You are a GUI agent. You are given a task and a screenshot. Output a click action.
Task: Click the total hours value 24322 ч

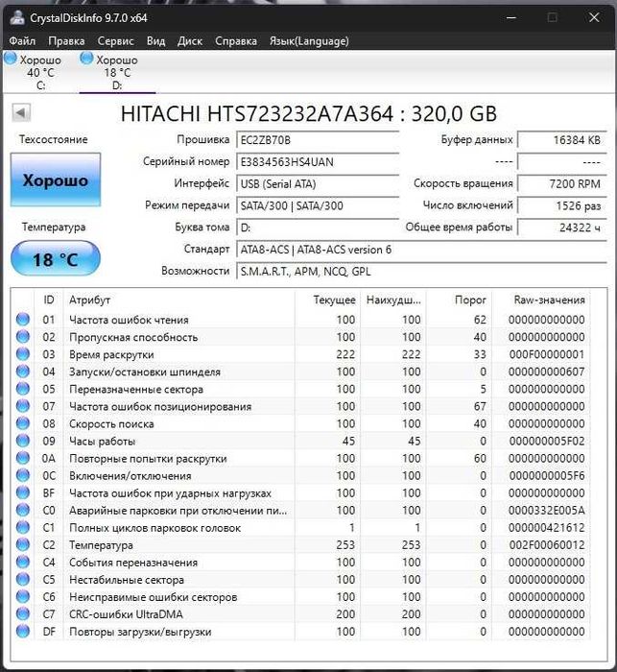[x=562, y=228]
